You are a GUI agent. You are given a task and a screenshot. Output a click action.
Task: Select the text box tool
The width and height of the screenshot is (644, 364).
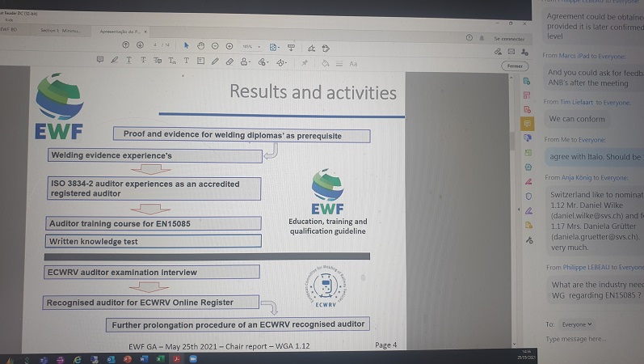[x=201, y=61]
